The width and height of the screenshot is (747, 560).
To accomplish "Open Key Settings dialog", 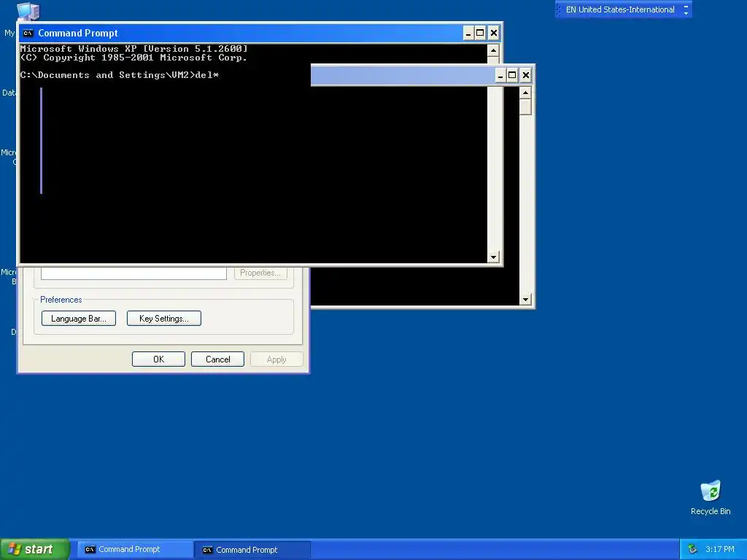I will tap(164, 318).
